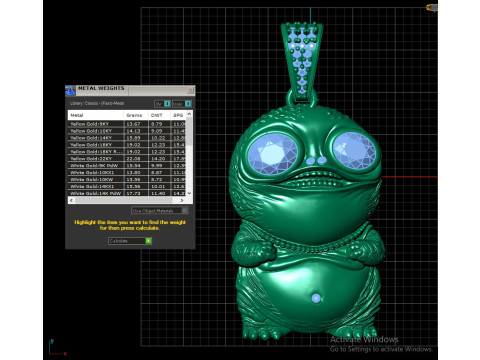The height and width of the screenshot is (360, 480).
Task: Click the SPG column header
Action: coord(178,115)
